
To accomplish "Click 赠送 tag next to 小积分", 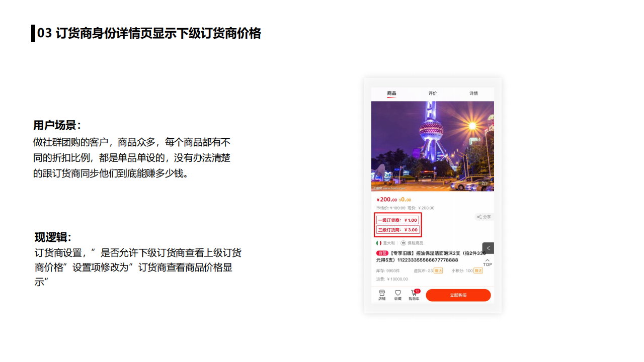I will point(478,270).
